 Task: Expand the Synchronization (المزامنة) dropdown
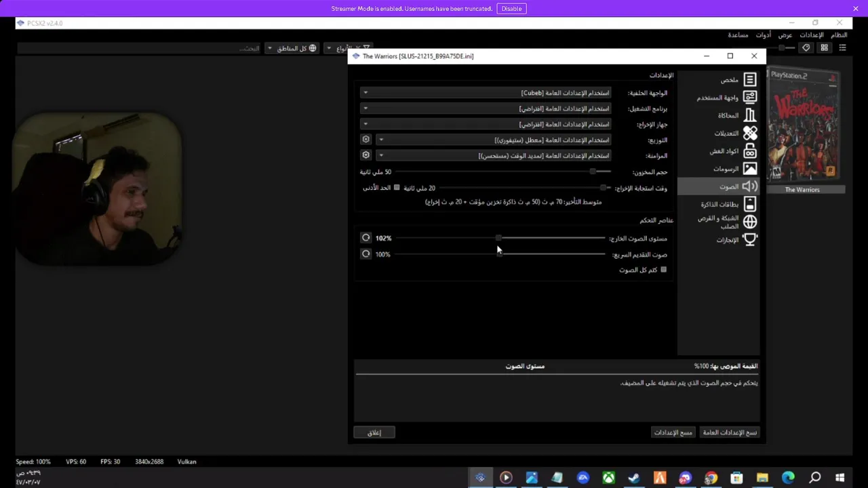point(494,155)
